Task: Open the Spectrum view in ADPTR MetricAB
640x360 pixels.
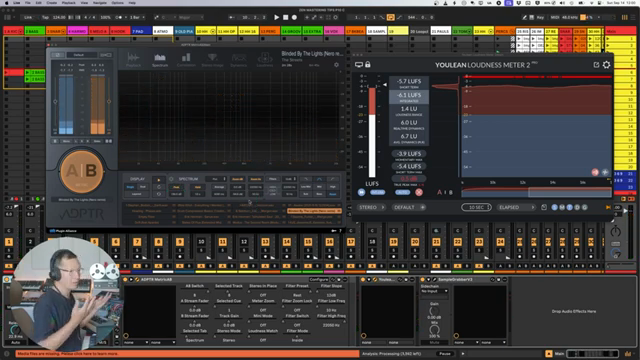Action: tap(160, 60)
